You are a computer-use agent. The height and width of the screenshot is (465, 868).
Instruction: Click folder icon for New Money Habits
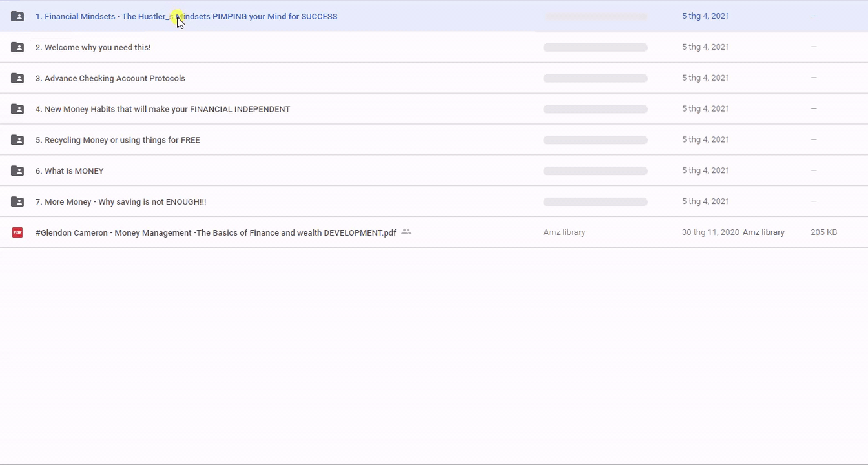point(17,109)
